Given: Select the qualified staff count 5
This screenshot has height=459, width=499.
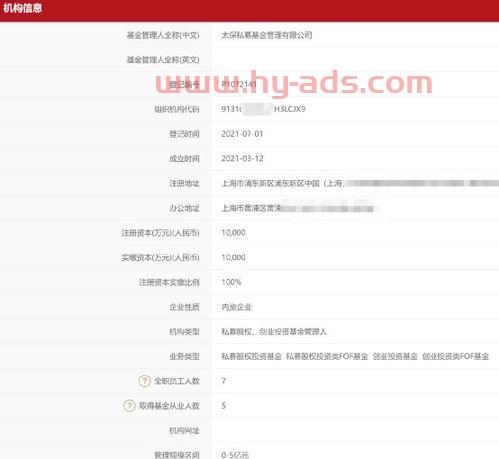Looking at the screenshot, I should pyautogui.click(x=224, y=406).
